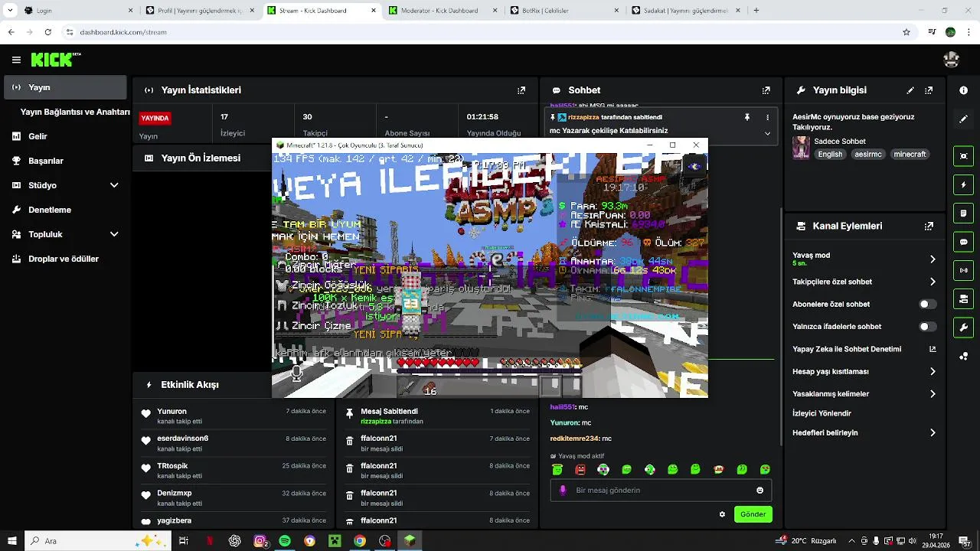Click İzleyici Yönlendir
The image size is (980, 551).
(x=822, y=413)
